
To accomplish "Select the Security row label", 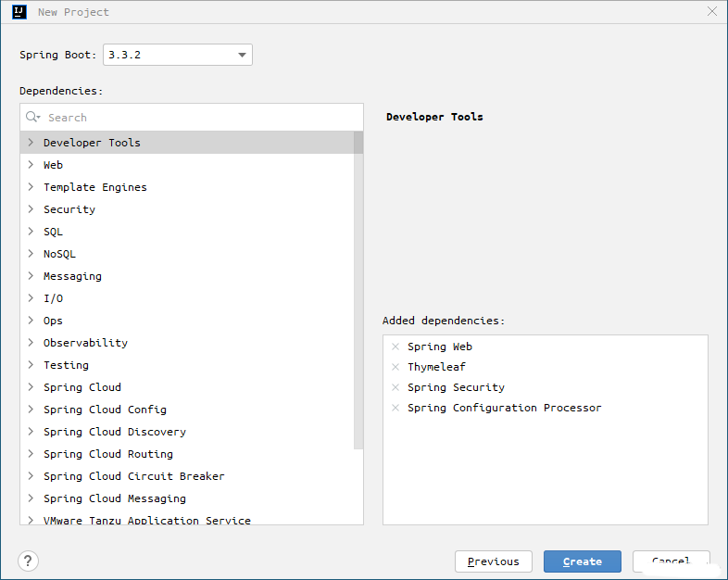I will (x=69, y=209).
